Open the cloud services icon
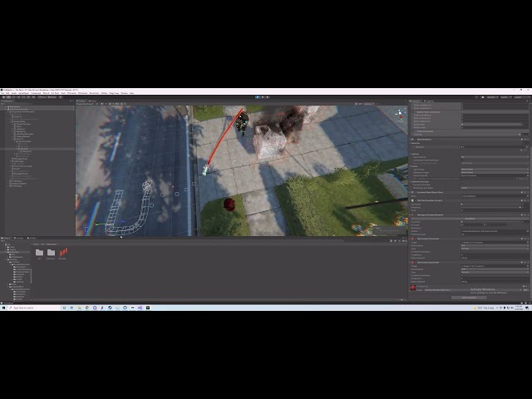The width and height of the screenshot is (532, 399). (483, 97)
